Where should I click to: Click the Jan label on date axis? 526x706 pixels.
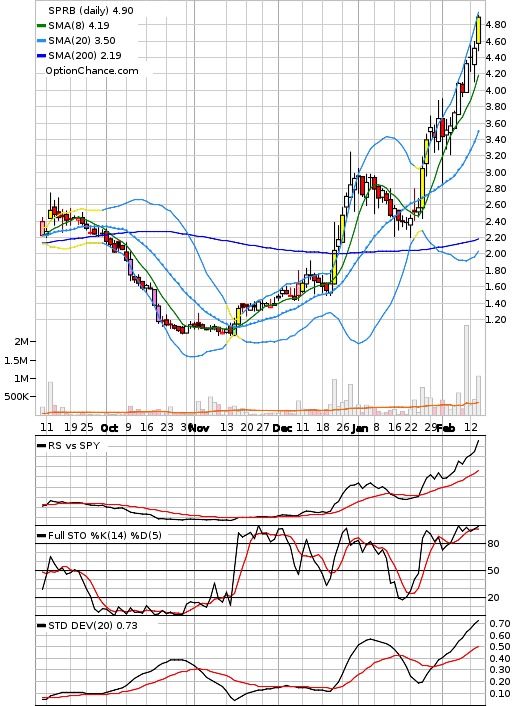[x=360, y=428]
